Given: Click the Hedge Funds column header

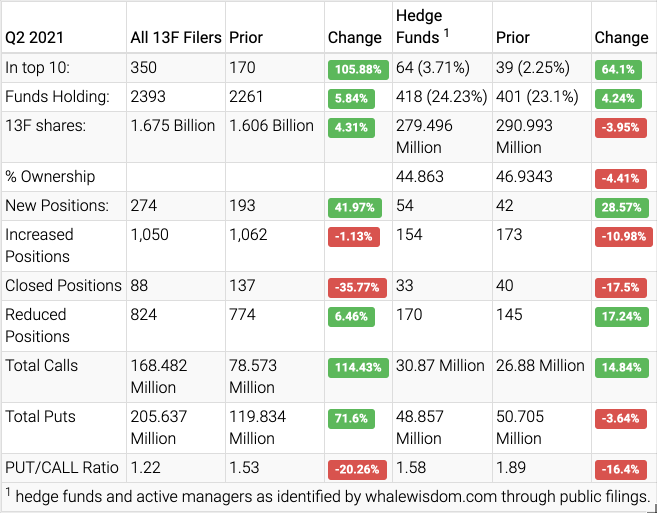Looking at the screenshot, I should (x=420, y=27).
